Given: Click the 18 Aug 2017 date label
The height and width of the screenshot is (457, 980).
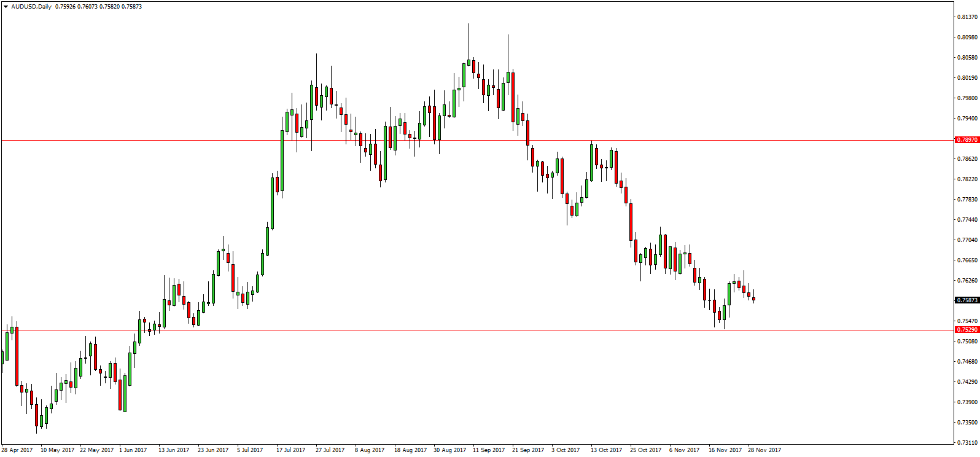Looking at the screenshot, I should [411, 450].
